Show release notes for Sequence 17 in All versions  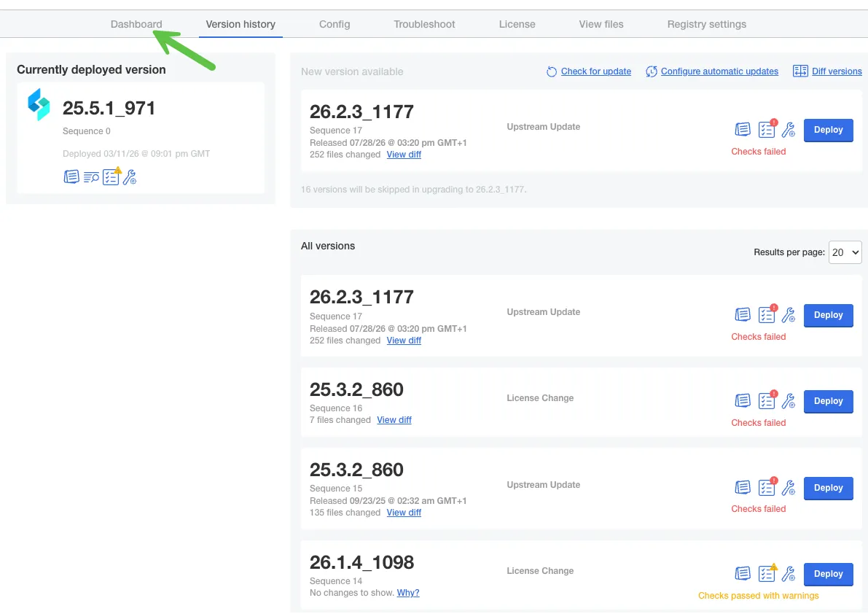(743, 315)
